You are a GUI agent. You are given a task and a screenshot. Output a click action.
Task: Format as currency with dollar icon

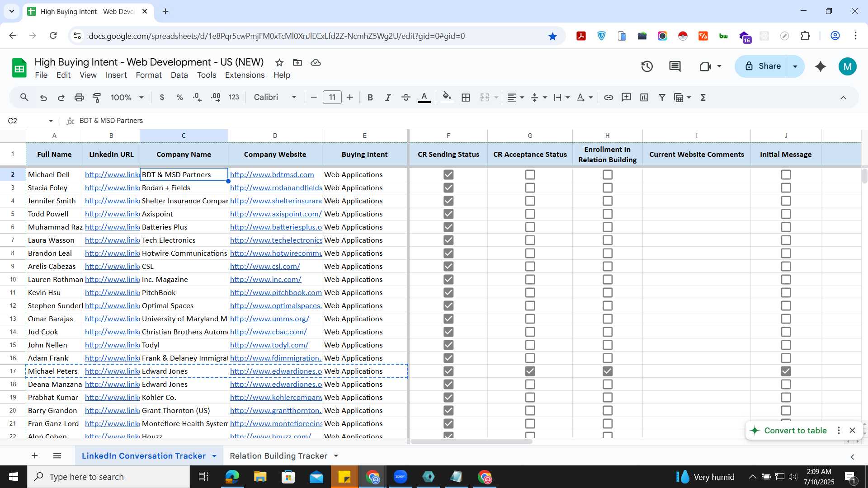(x=162, y=98)
